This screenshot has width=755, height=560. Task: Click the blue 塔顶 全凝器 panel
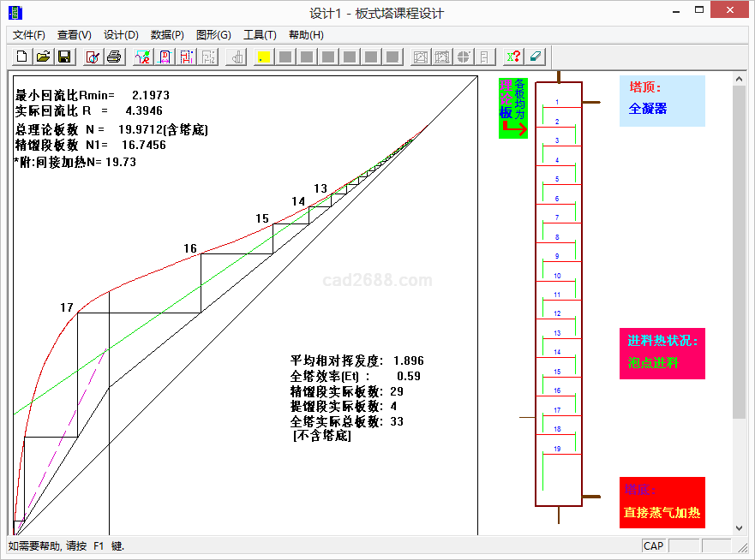662,101
